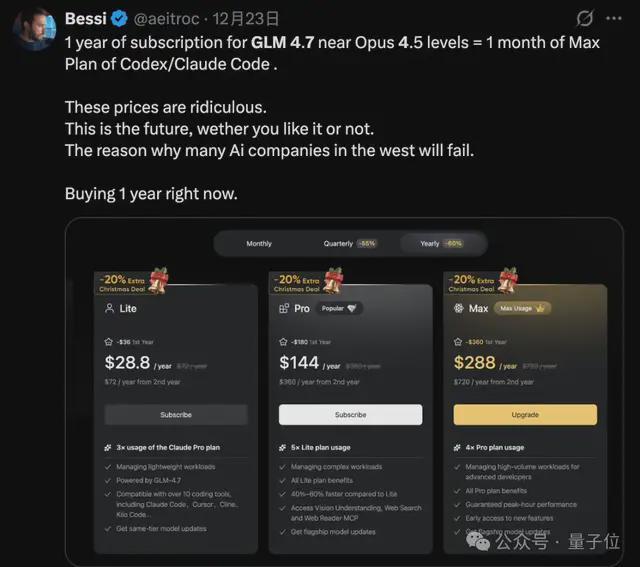
Task: Subscribe to the Lite plan
Action: pyautogui.click(x=175, y=414)
